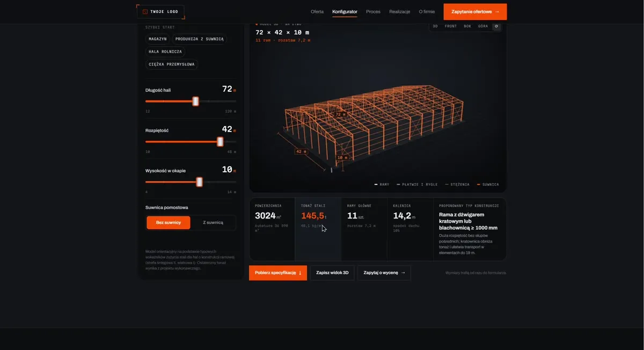Click the Ramy główne 11 szt. card
This screenshot has height=350, width=644.
pos(364,229)
